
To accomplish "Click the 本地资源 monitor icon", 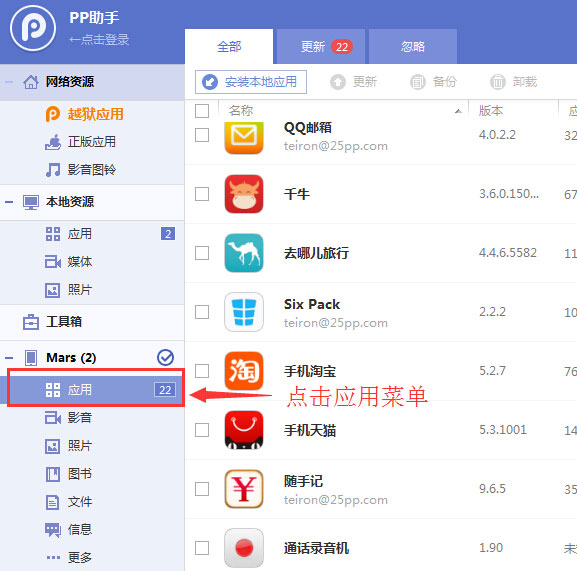I will 31,202.
